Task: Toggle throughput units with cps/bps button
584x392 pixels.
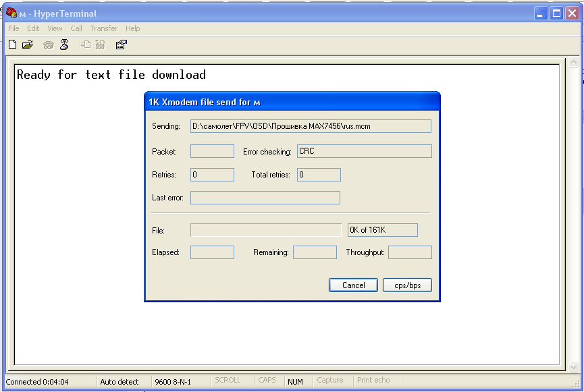Action: pyautogui.click(x=407, y=285)
